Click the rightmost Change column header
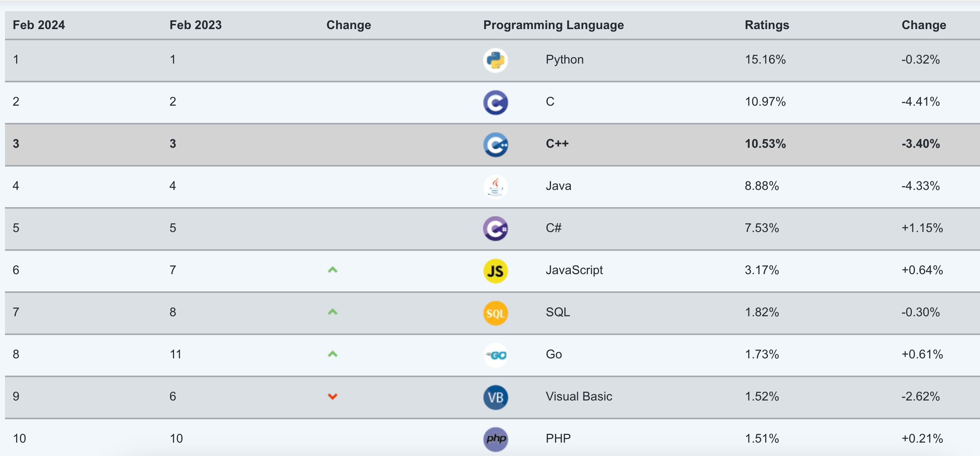 [923, 25]
